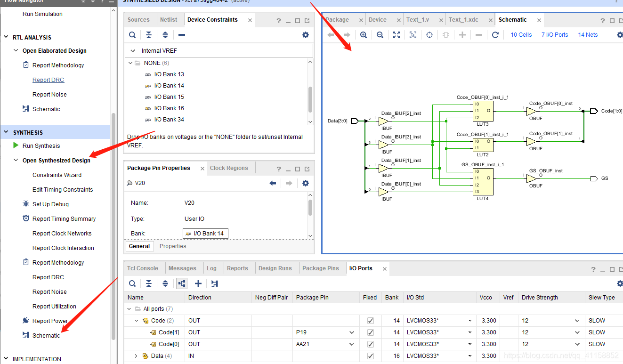Expand the IMPLEMENTATION section

pyautogui.click(x=6, y=359)
